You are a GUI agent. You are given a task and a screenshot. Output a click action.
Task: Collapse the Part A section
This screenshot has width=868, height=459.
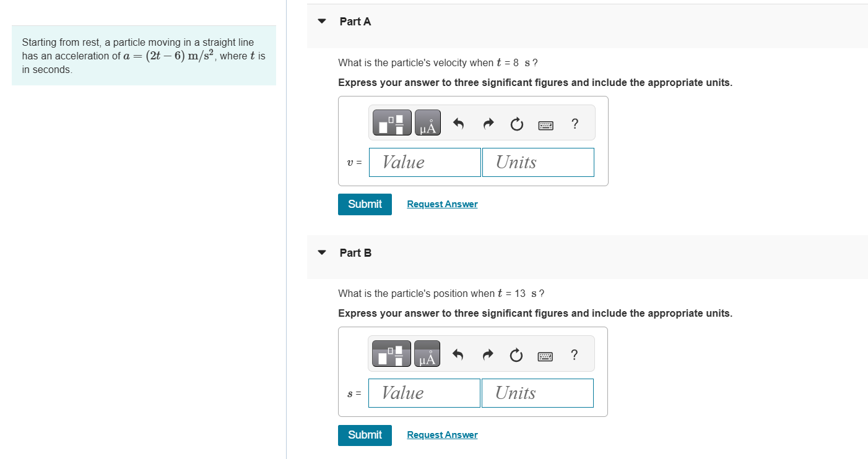tap(321, 20)
